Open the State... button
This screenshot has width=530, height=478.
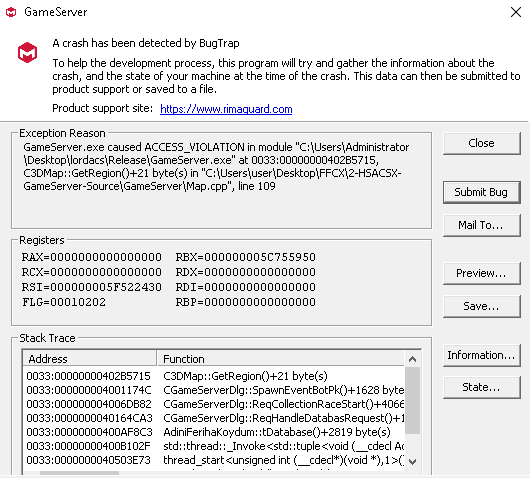pyautogui.click(x=481, y=387)
